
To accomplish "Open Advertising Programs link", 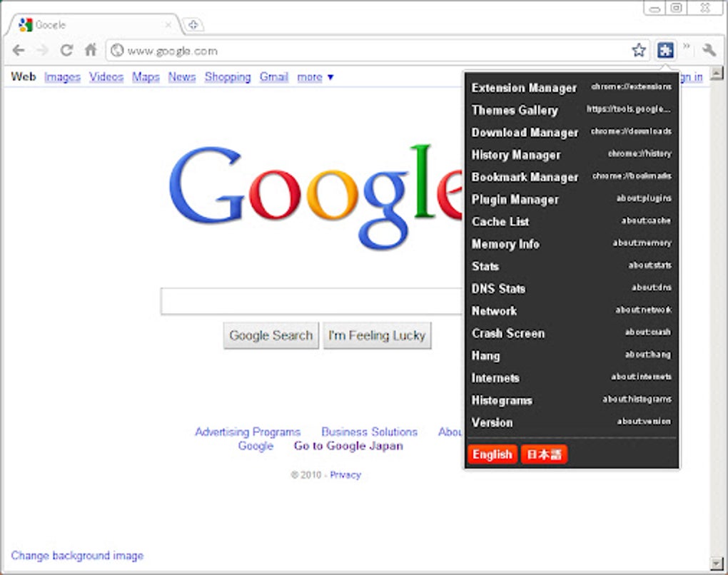I will pos(248,432).
